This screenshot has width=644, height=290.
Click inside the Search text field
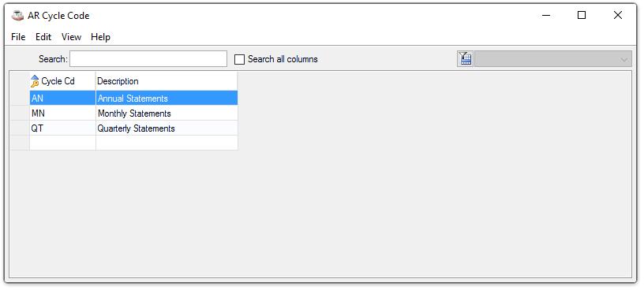pos(148,58)
